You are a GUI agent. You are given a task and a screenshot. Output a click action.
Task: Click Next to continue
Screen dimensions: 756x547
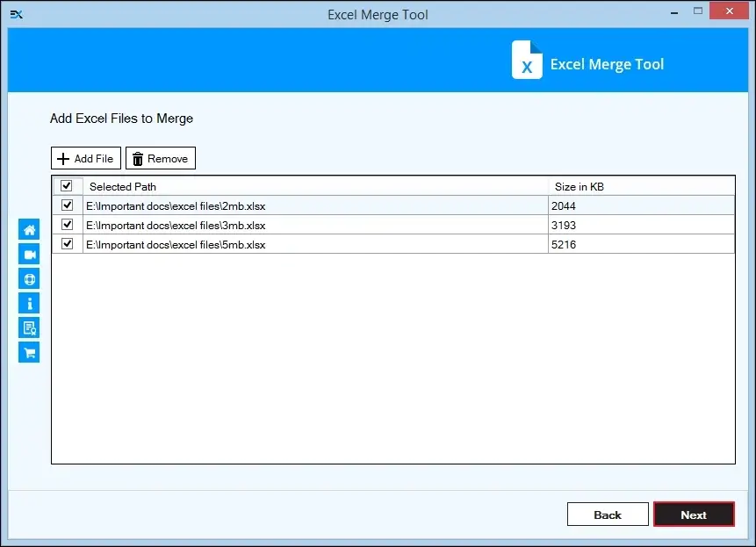click(693, 515)
